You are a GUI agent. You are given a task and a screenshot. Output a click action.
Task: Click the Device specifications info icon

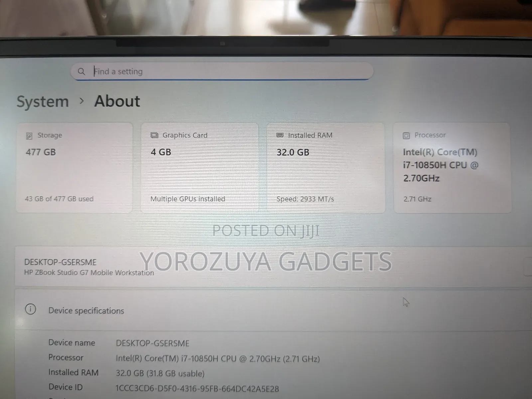[31, 309]
